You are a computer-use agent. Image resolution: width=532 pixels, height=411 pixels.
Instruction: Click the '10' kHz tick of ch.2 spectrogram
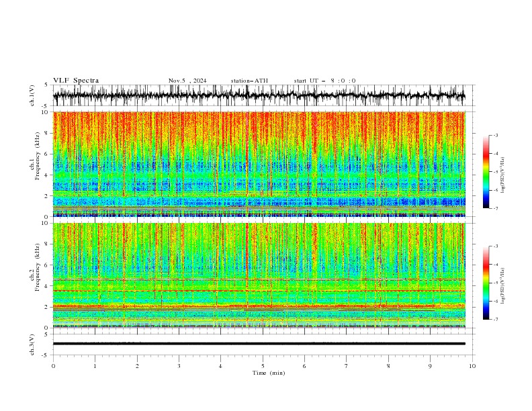[x=46, y=223]
